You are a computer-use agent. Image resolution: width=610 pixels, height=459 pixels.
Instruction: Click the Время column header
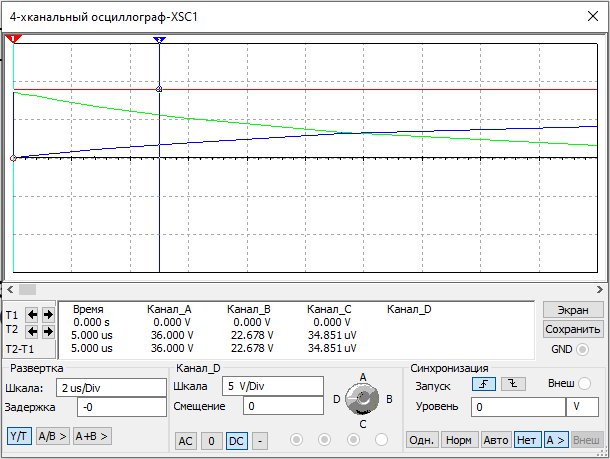click(88, 310)
